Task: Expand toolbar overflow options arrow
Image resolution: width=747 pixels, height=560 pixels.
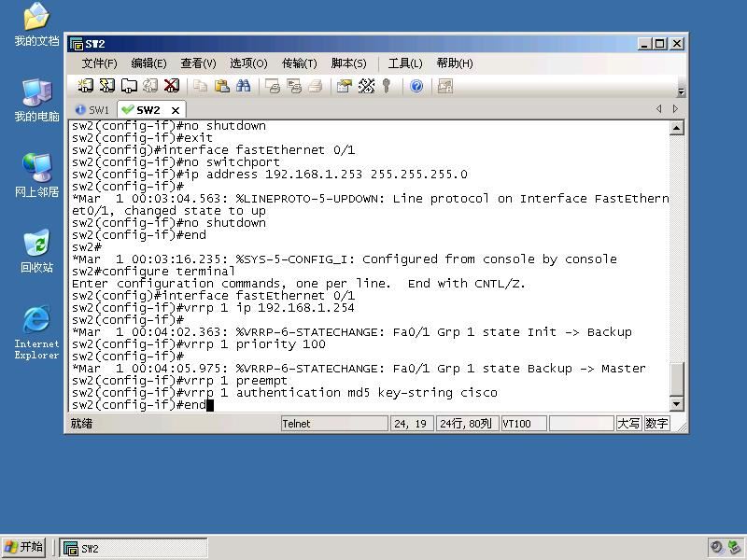Action: point(681,91)
